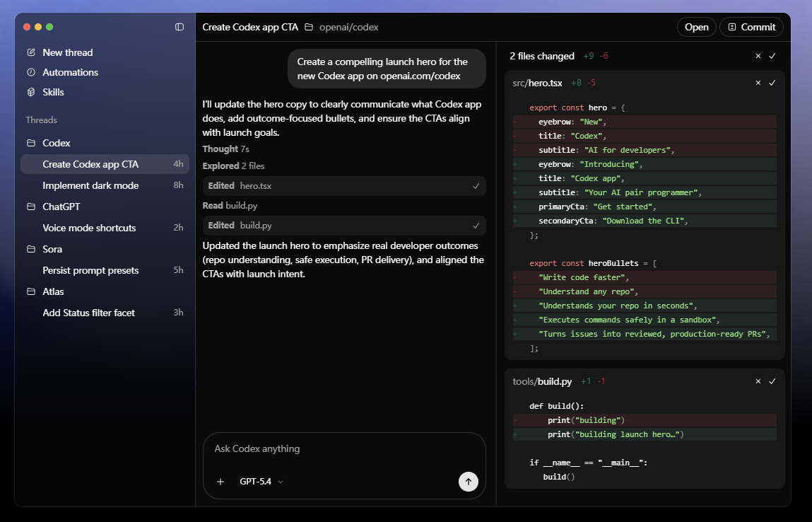Screen dimensions: 812x522
Task: Click the macOS yellow minimize dot
Action: [38, 27]
